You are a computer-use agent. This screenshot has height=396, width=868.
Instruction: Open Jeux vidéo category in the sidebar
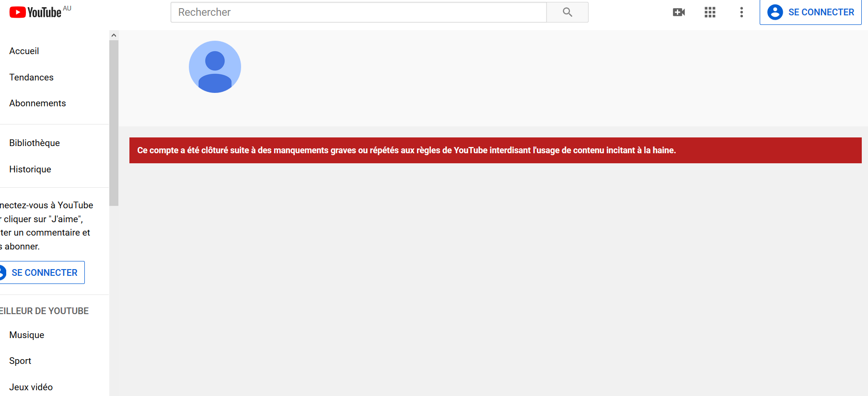click(31, 387)
